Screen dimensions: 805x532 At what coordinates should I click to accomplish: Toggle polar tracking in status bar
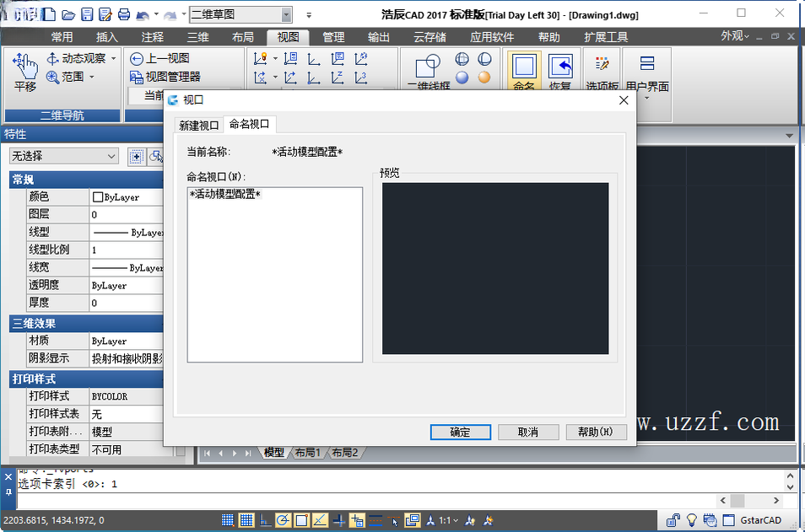pos(283,520)
